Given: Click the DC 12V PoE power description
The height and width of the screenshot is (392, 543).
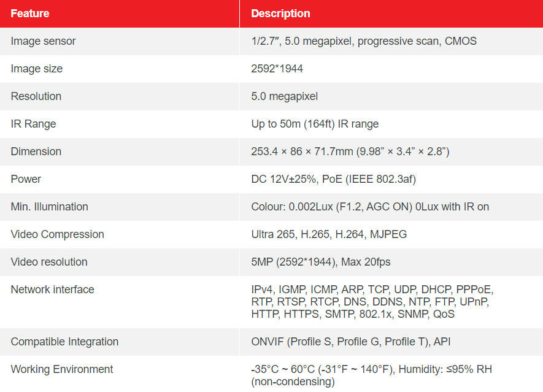Looking at the screenshot, I should [334, 179].
